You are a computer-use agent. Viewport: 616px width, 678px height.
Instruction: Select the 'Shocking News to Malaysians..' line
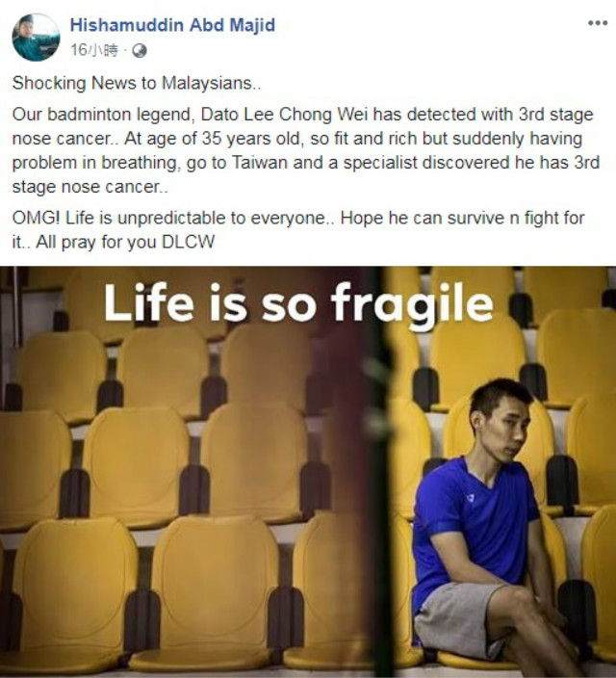click(x=137, y=83)
